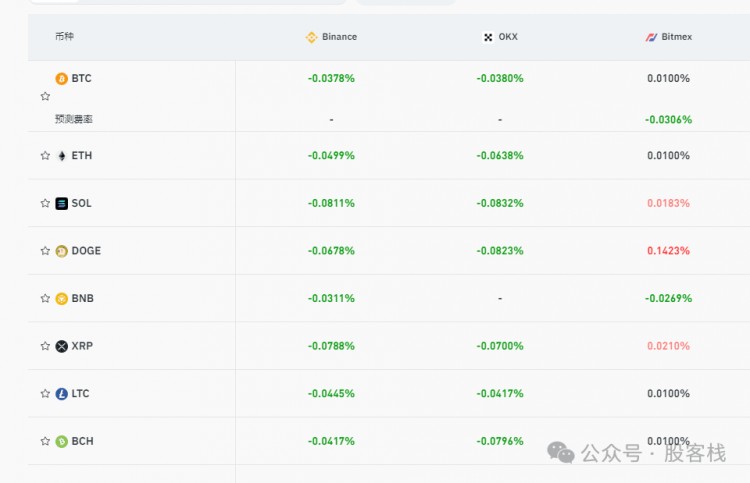Toggle the ETH favorite star
The image size is (750, 483).
[x=45, y=155]
